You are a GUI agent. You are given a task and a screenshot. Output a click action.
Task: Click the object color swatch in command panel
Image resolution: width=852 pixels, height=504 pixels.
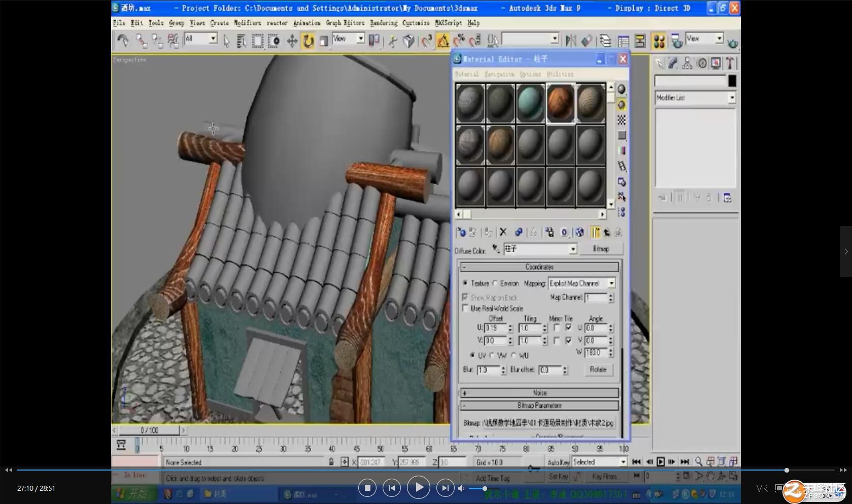(732, 81)
